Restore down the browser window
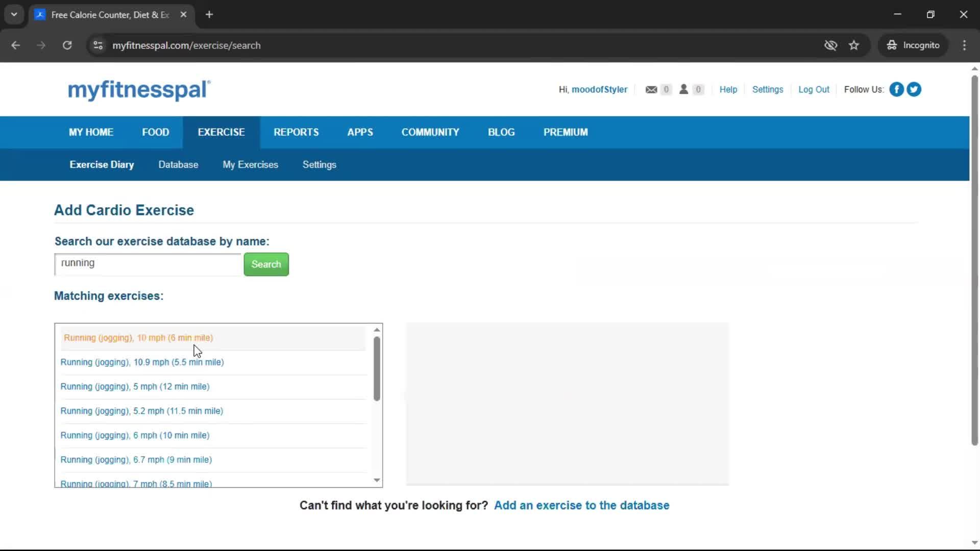Viewport: 980px width, 551px height. point(930,14)
